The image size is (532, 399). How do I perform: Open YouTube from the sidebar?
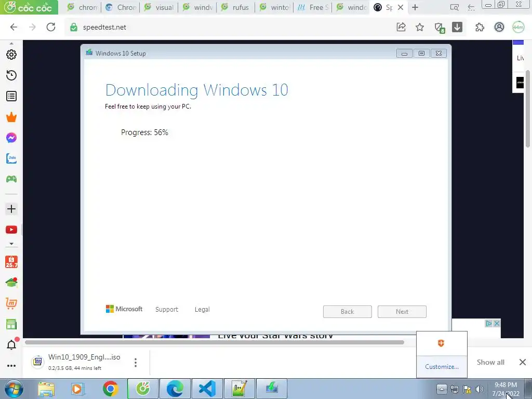(x=11, y=230)
